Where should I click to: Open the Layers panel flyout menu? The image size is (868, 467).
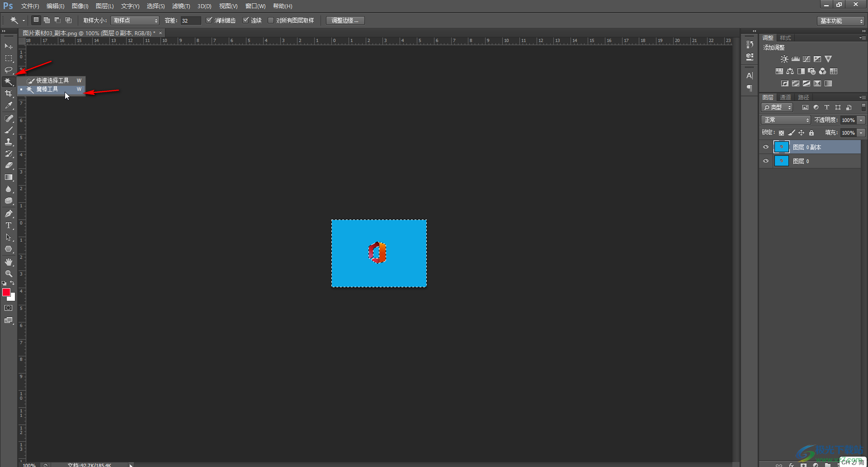863,98
